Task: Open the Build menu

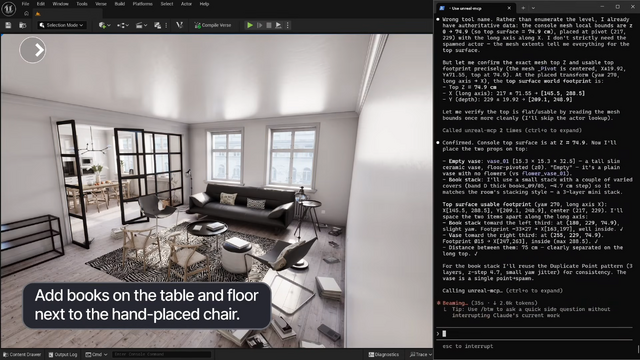Action: 120,4
